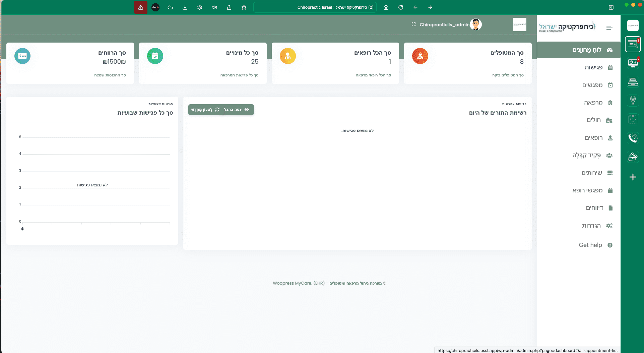Click the סך המטופלים patients stat card
This screenshot has height=353, width=644.
[x=468, y=63]
